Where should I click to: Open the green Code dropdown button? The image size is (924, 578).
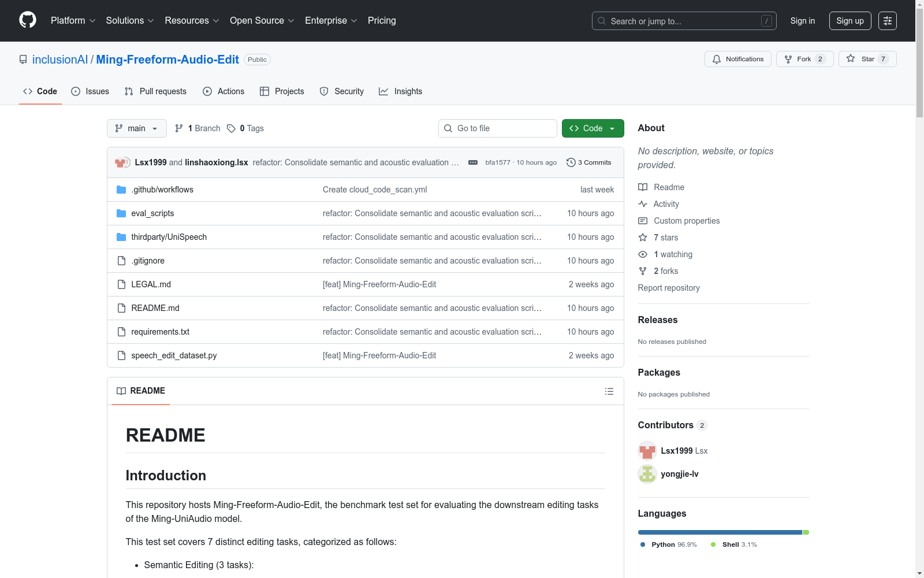pos(593,128)
